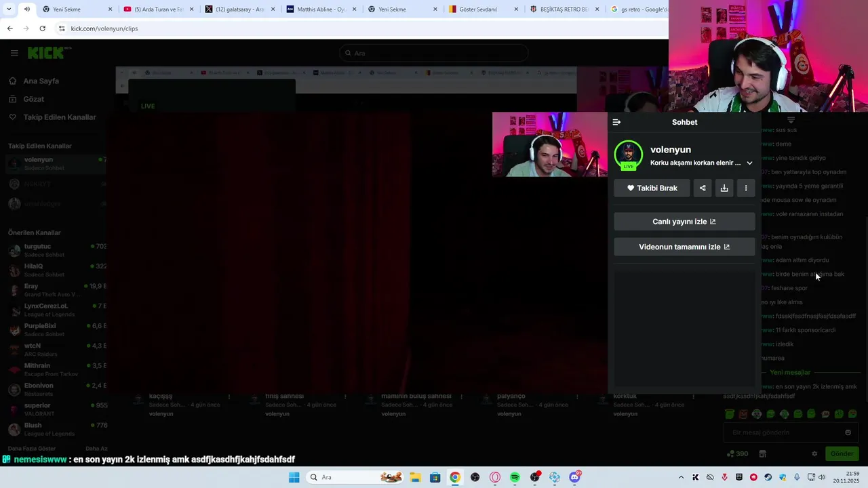Open LynxCerezLoL channel
868x488 pixels.
click(x=56, y=310)
